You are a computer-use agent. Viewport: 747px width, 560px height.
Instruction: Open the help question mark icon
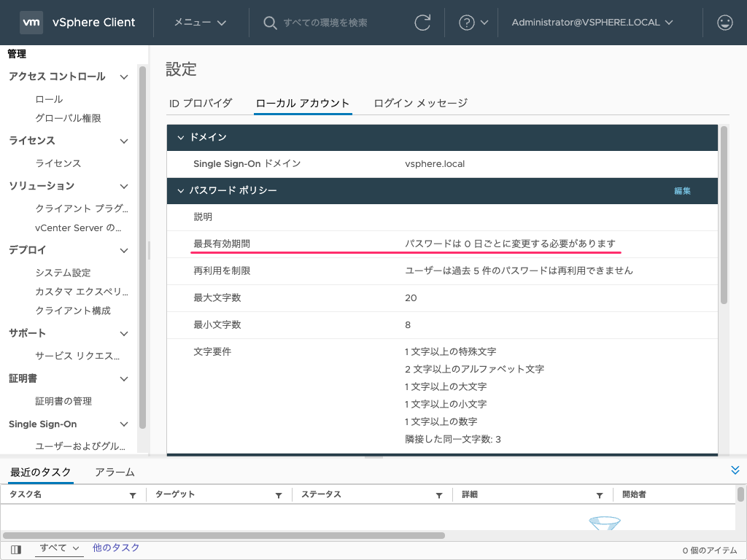(466, 23)
